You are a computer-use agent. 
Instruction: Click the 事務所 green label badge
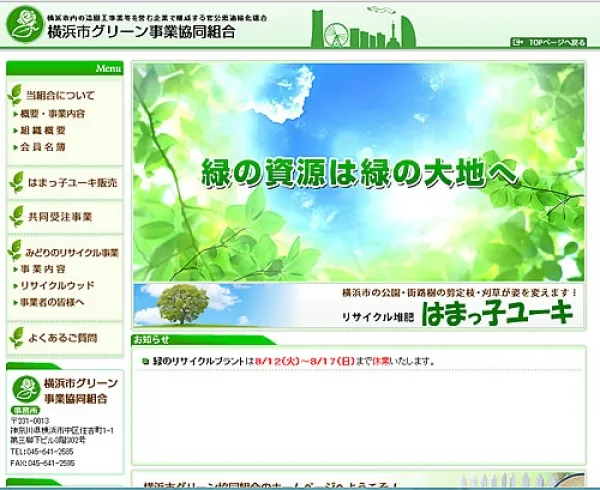pyautogui.click(x=26, y=410)
